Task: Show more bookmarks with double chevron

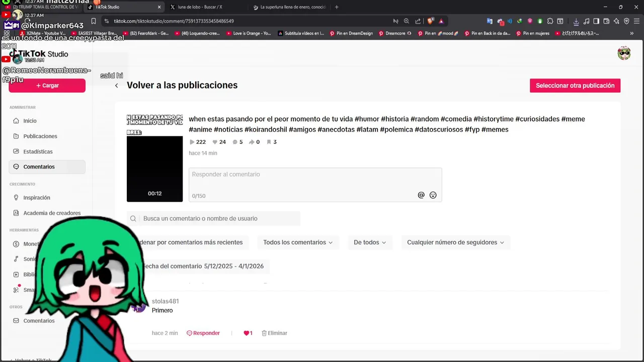Action: (x=631, y=33)
